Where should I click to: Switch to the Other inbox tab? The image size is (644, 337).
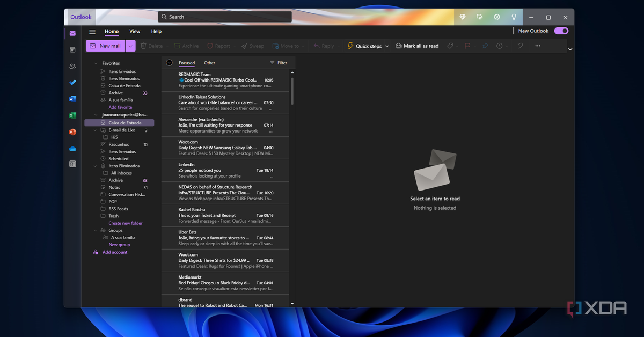click(209, 63)
